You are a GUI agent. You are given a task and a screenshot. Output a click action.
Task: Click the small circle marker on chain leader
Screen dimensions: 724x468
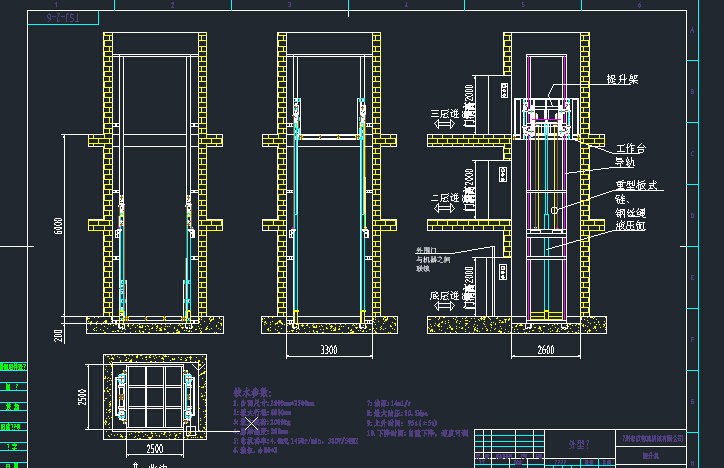click(554, 210)
